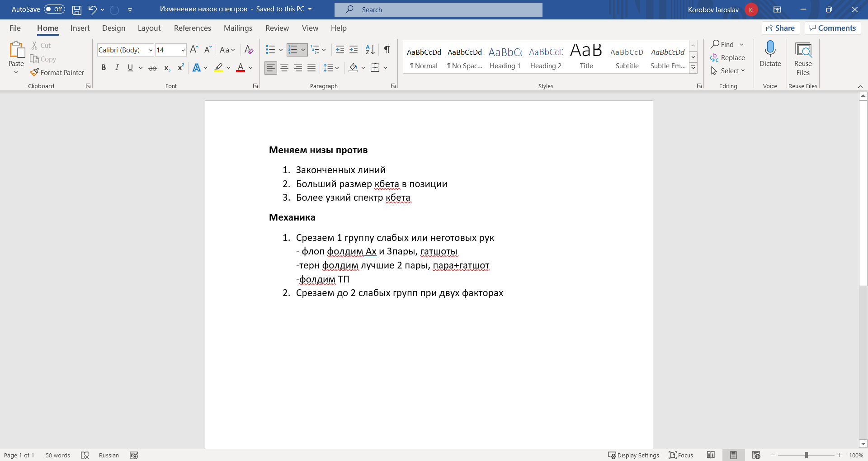Viewport: 868px width, 461px height.
Task: Click the Share button
Action: click(781, 28)
